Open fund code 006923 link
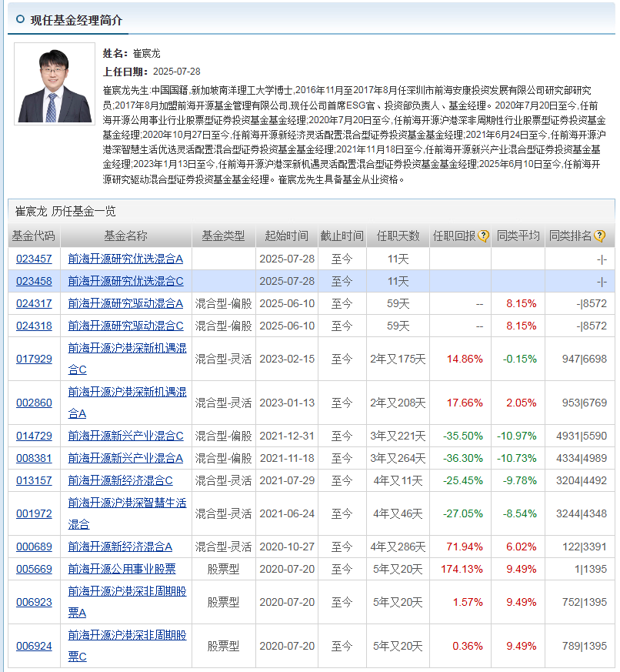 (34, 602)
